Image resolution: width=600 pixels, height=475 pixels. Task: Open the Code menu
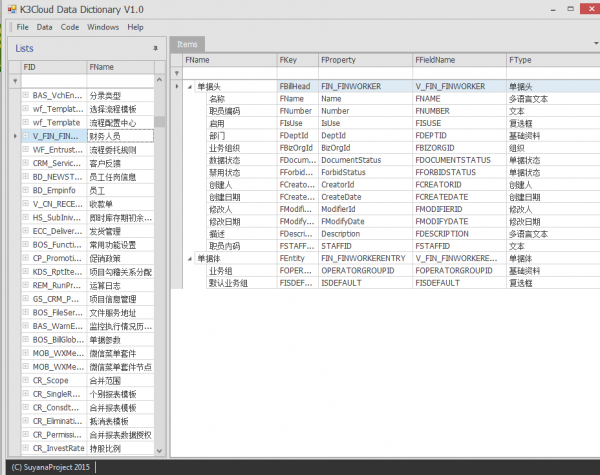click(x=69, y=27)
